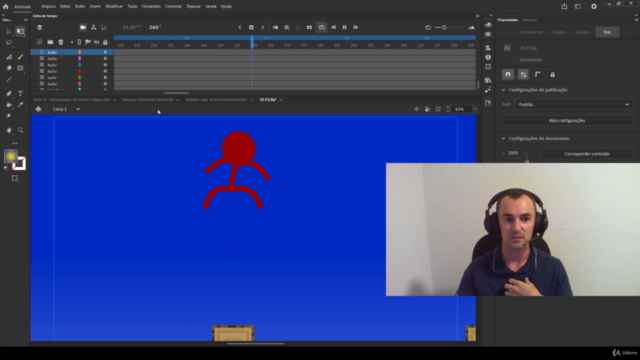640x360 pixels.
Task: Select the Eraser tool
Action: click(9, 68)
